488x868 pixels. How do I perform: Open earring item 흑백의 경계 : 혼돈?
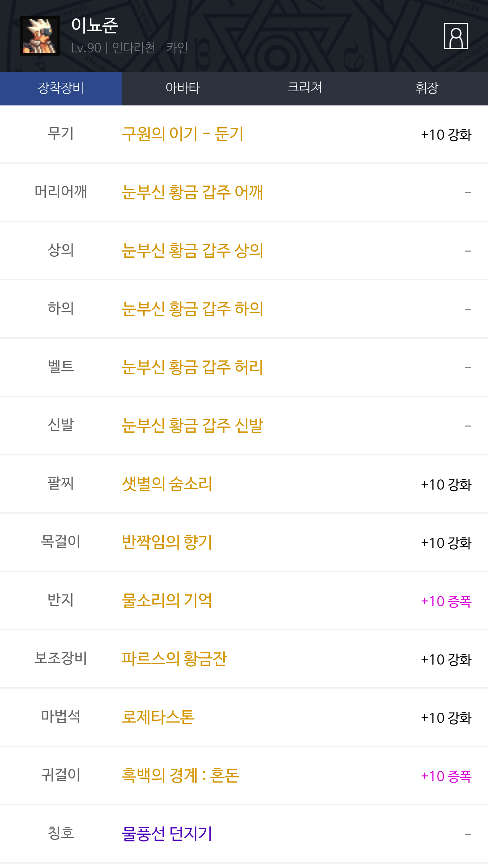click(180, 775)
